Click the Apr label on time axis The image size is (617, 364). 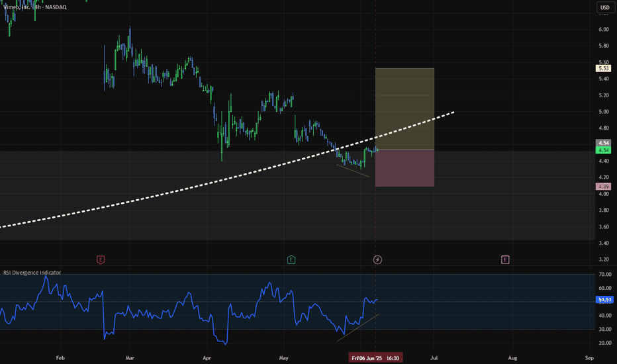tap(207, 358)
